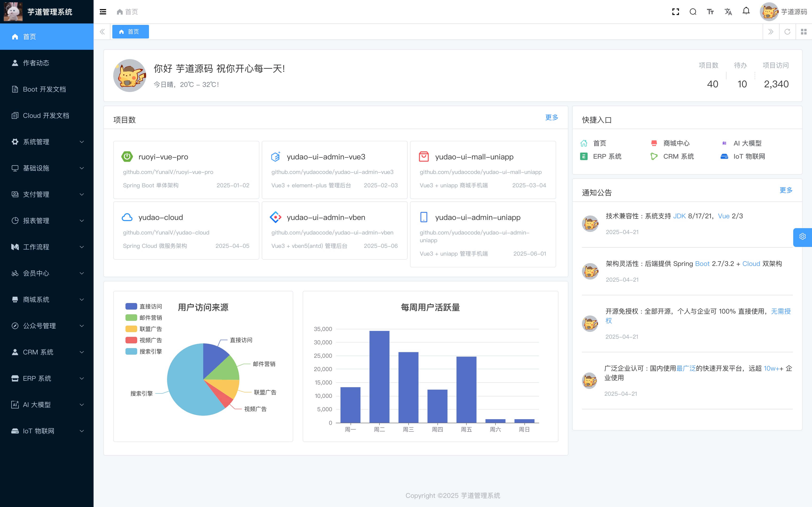The width and height of the screenshot is (812, 507).
Task: Open the search magnifier icon
Action: point(693,12)
